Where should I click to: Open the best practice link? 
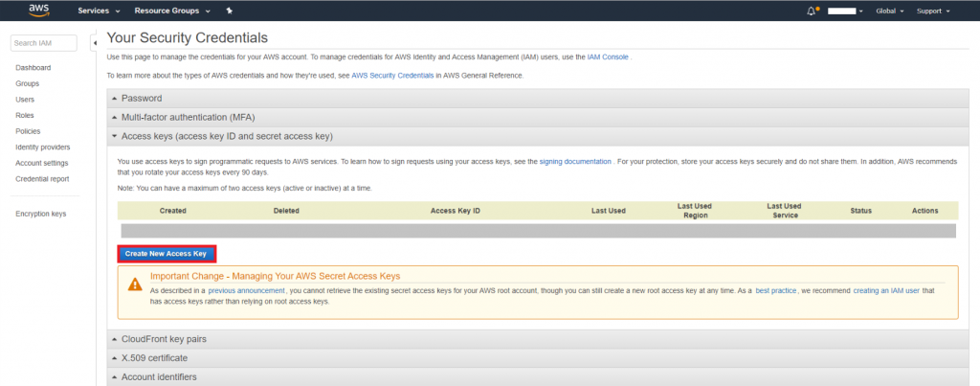775,291
